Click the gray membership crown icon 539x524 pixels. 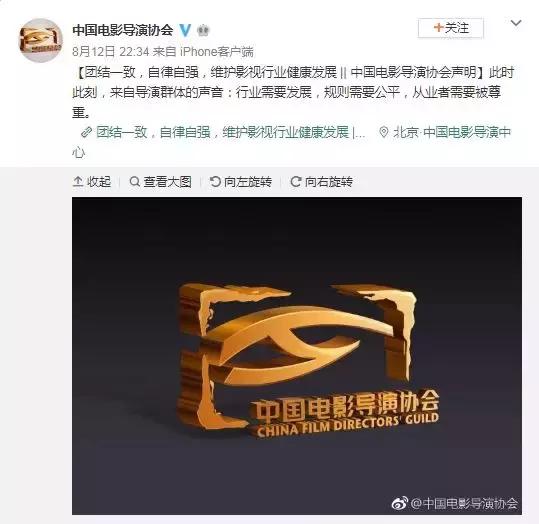click(204, 31)
